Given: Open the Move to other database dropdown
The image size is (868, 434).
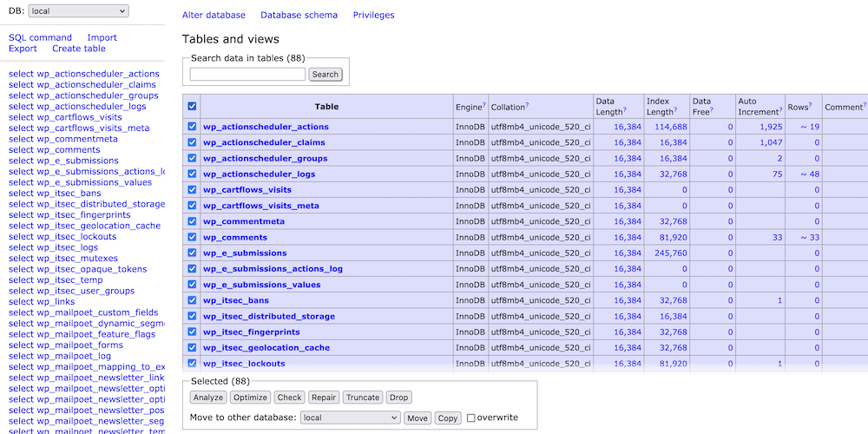Looking at the screenshot, I should click(x=351, y=418).
